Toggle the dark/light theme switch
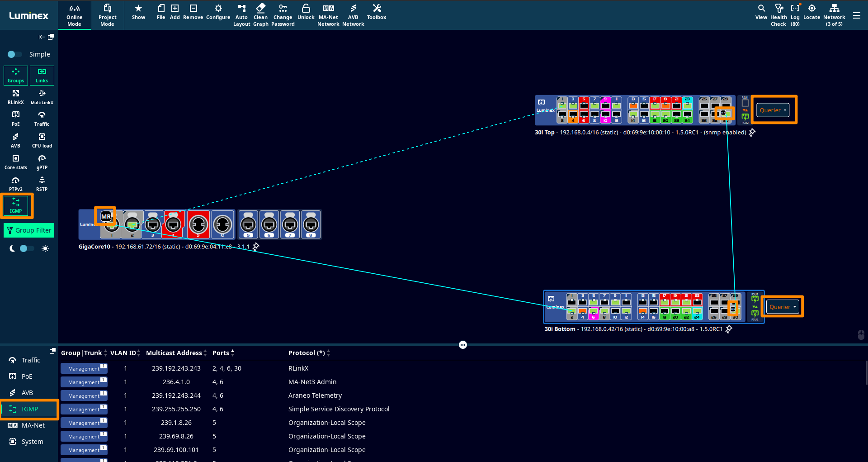Screen dimensions: 868x462 tap(27, 248)
